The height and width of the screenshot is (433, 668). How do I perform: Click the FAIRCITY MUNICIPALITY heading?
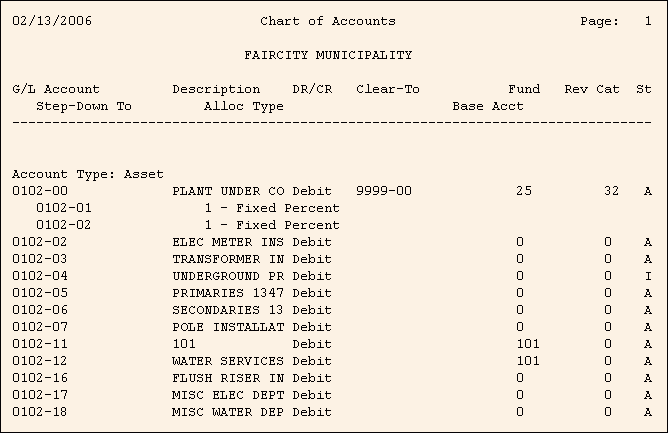(328, 55)
